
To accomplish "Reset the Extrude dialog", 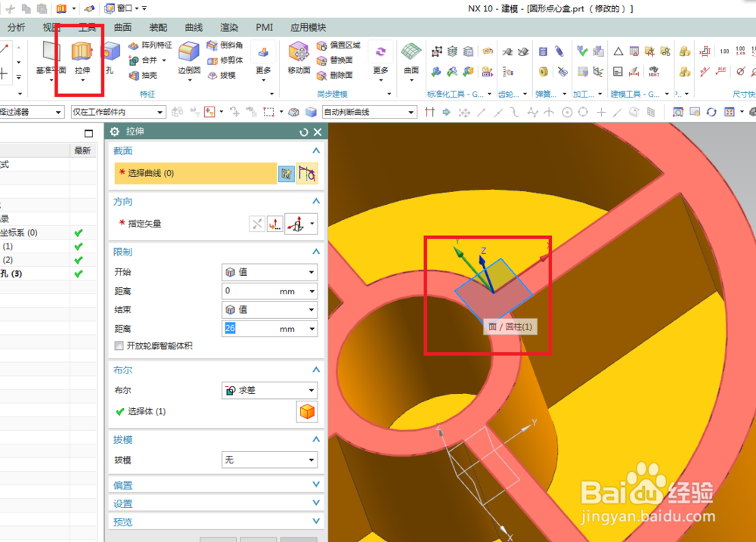I will click(x=304, y=132).
